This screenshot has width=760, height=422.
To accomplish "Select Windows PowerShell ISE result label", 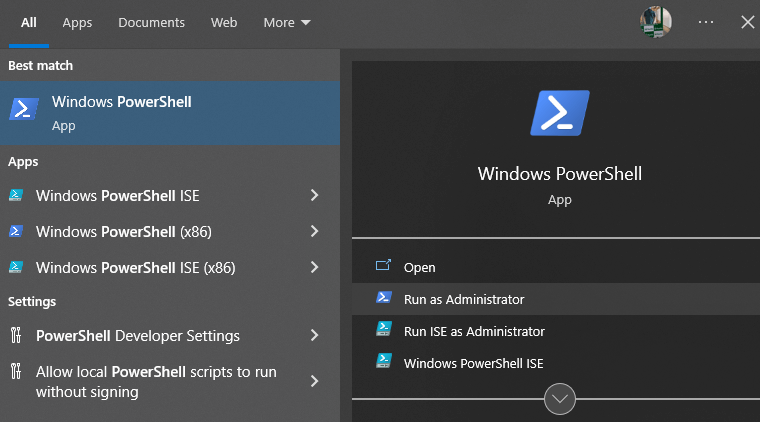I will 117,196.
